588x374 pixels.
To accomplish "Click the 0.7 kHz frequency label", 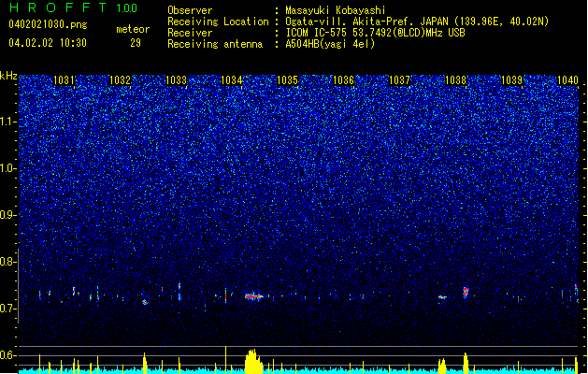I will 7,309.
